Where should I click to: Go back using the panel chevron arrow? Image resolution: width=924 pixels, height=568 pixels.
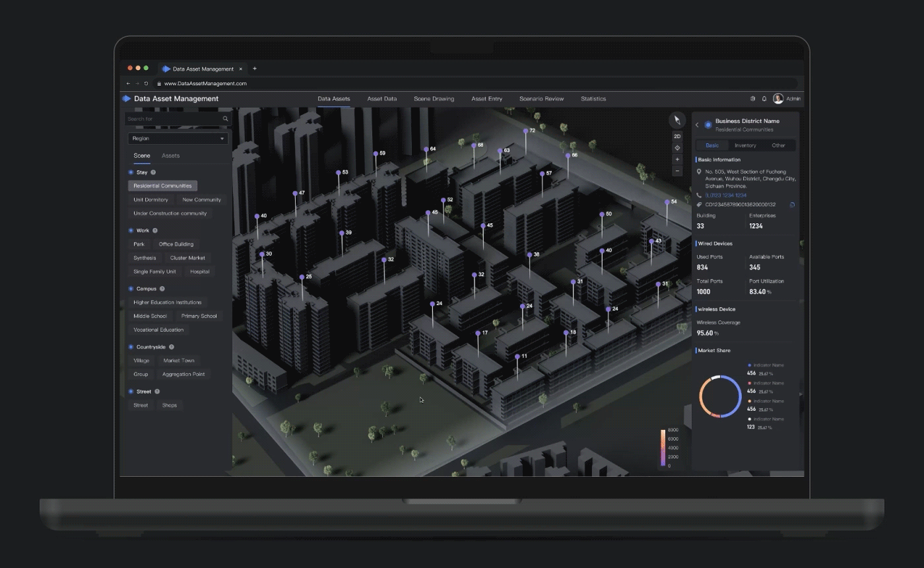(697, 125)
